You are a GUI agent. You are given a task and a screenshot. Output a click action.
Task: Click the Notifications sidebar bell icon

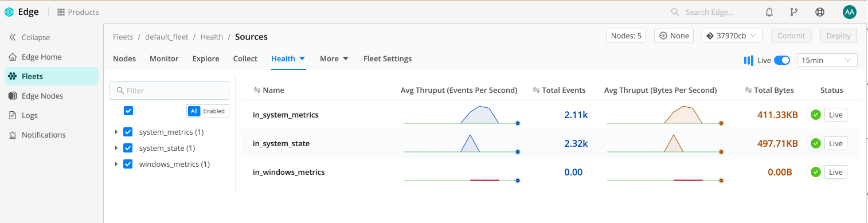[x=13, y=135]
